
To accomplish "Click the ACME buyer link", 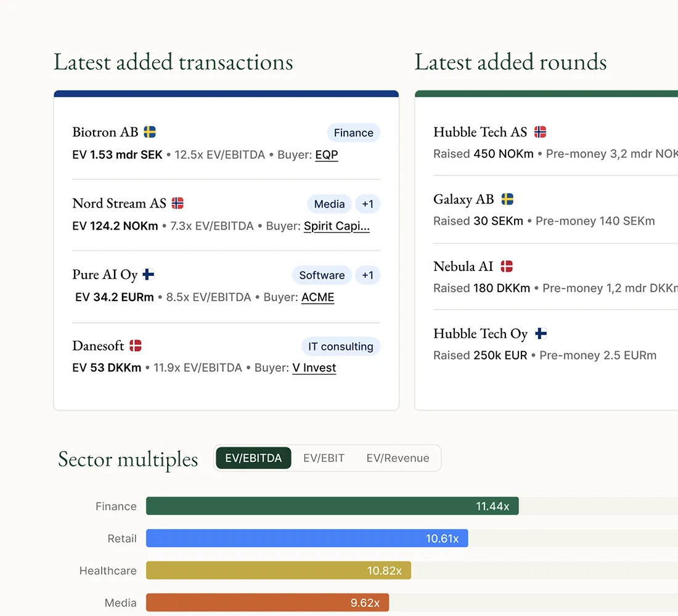I will 317,298.
